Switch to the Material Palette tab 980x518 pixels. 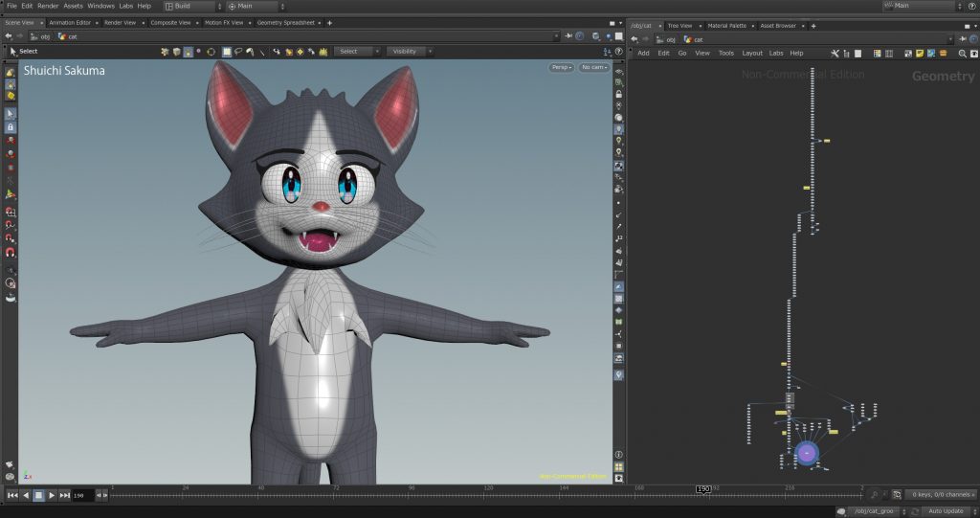tap(726, 26)
